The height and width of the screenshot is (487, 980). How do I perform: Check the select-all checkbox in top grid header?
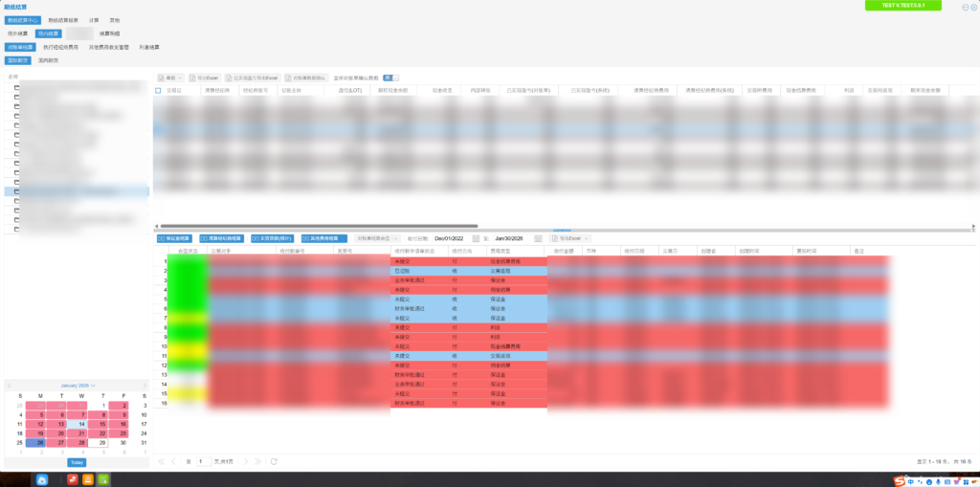point(159,90)
